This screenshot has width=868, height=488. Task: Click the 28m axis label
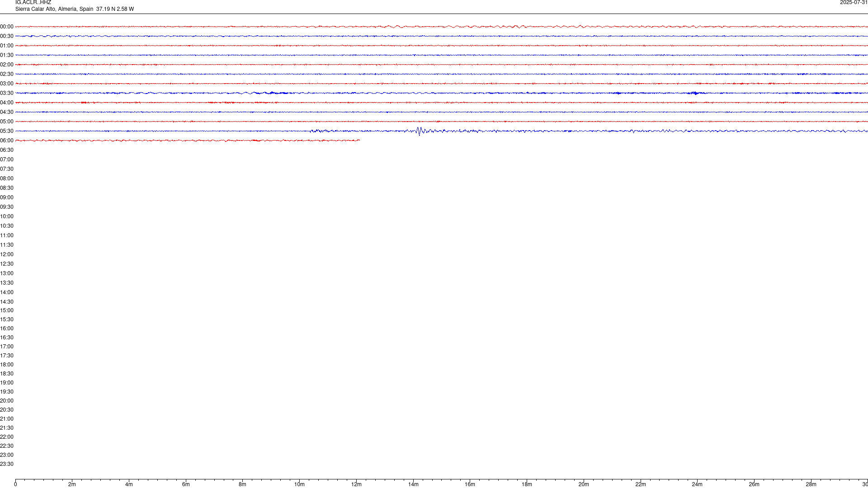coord(811,484)
